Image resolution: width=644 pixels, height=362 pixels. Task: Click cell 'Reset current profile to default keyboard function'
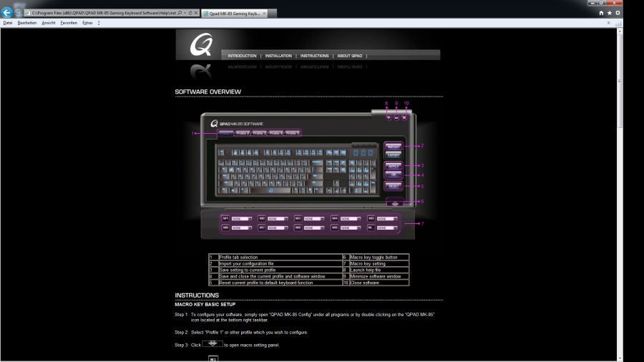click(280, 283)
